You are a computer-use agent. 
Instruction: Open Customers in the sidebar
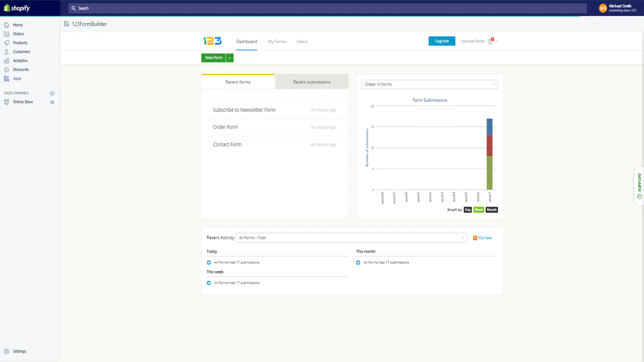tap(21, 51)
